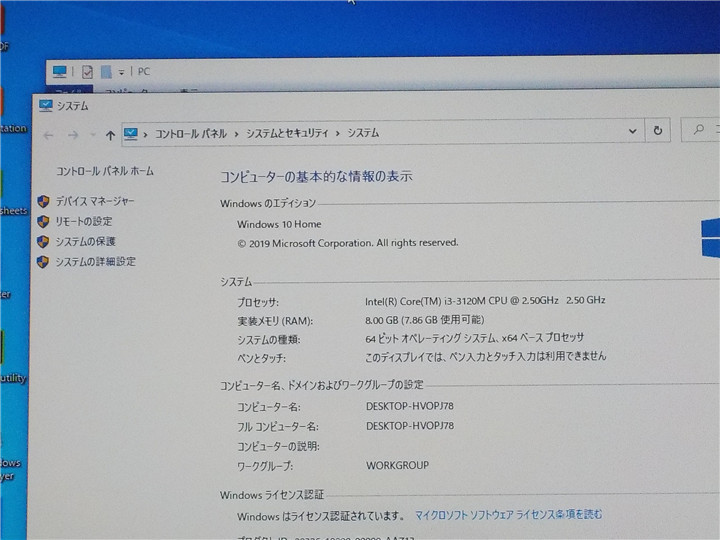Open recent locations dropdown next to forward arrow
Screen dimensions: 720x540
coord(93,135)
